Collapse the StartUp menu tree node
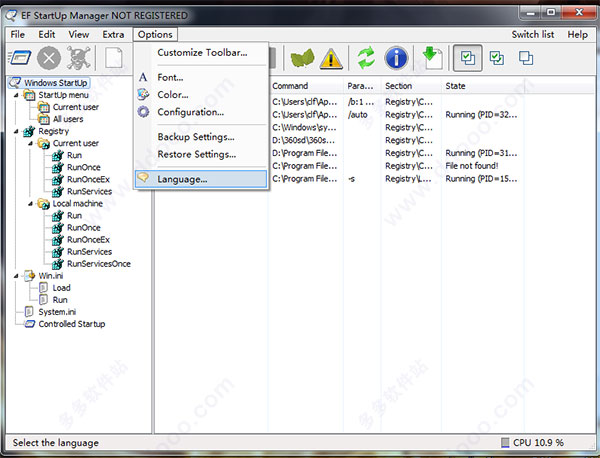 tap(16, 95)
